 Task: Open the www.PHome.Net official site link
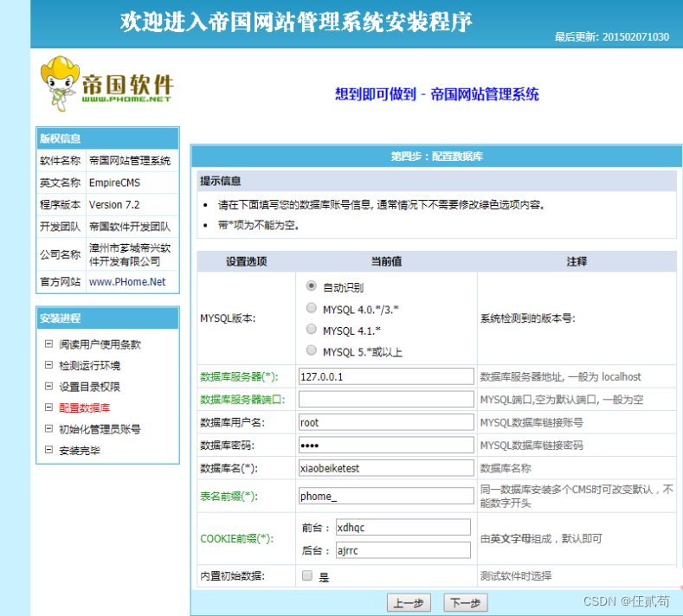tap(127, 282)
